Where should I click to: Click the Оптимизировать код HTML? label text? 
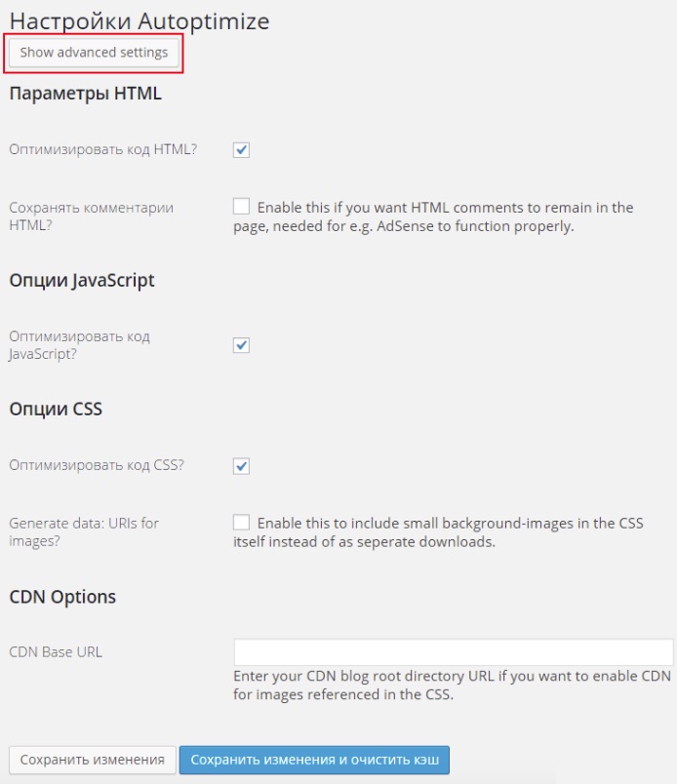click(103, 150)
